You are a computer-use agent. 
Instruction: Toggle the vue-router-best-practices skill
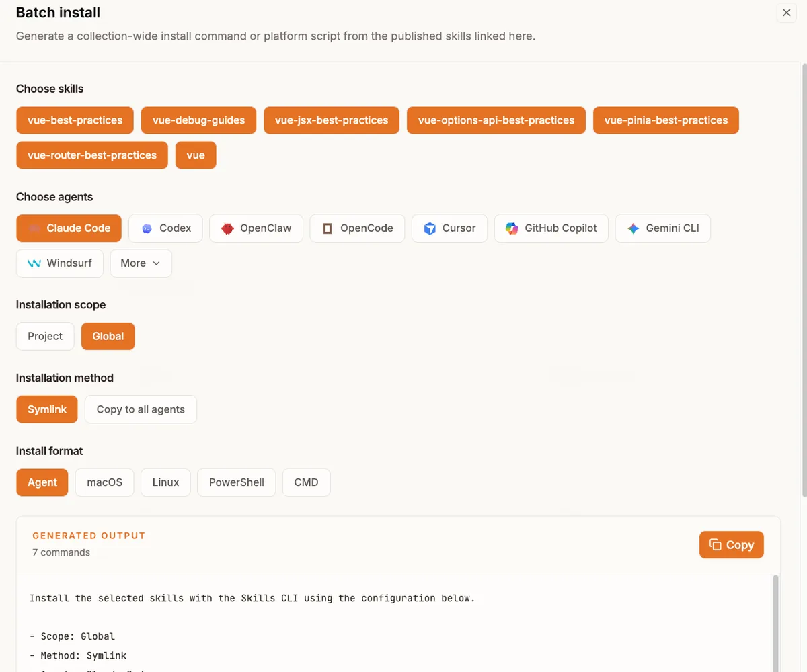click(91, 155)
